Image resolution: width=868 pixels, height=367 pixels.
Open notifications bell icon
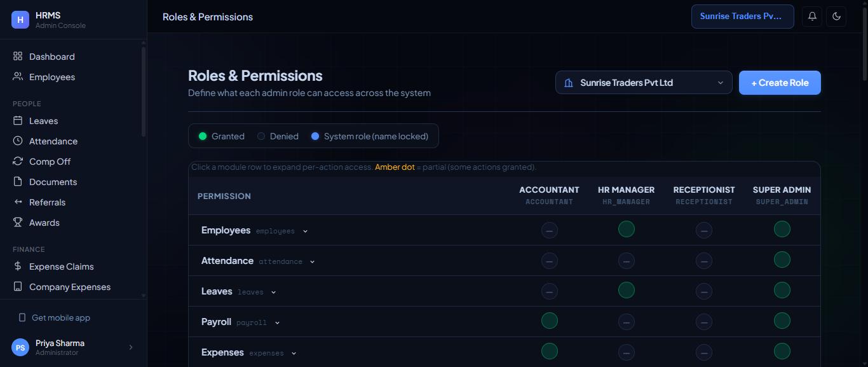point(812,17)
